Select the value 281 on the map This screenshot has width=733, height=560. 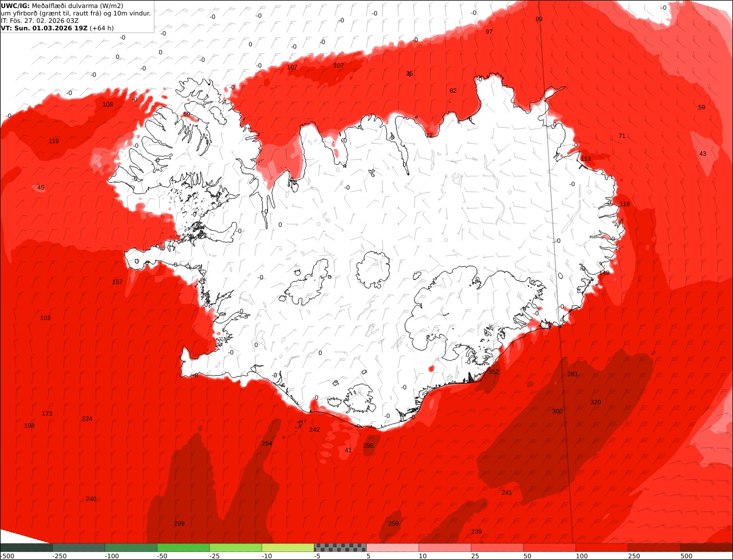(573, 374)
